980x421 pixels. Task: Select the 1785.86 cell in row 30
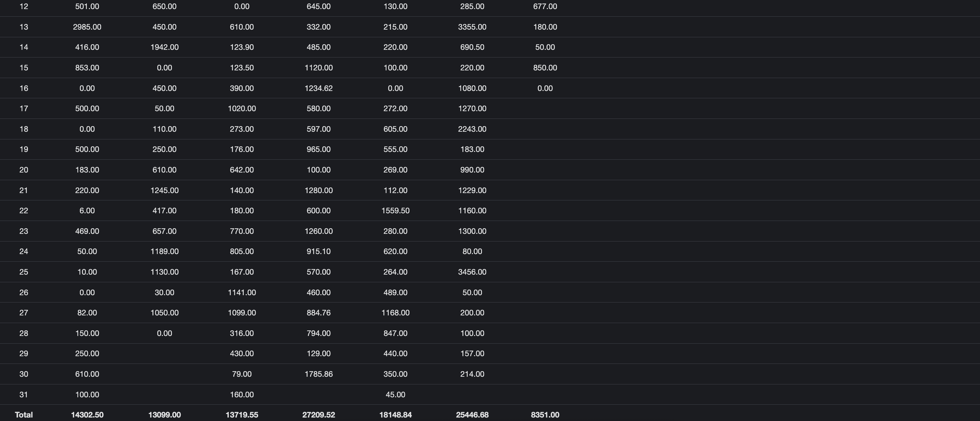coord(318,374)
